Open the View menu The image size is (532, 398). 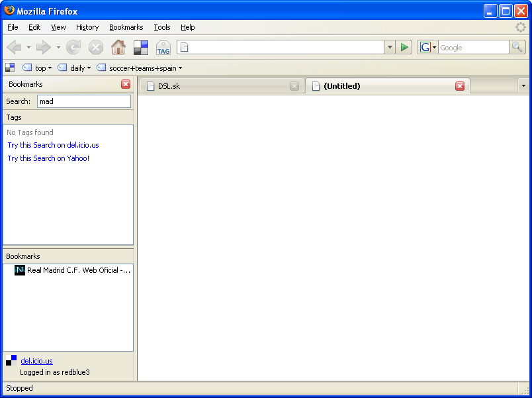point(58,27)
